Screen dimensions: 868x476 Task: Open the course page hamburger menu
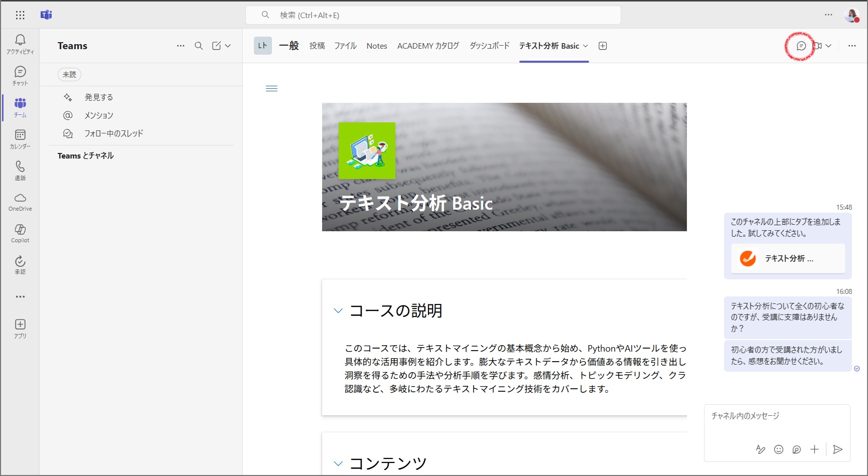[271, 89]
